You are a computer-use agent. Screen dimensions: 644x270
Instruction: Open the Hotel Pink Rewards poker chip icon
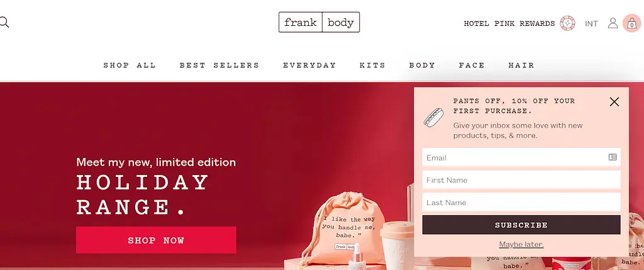(568, 23)
